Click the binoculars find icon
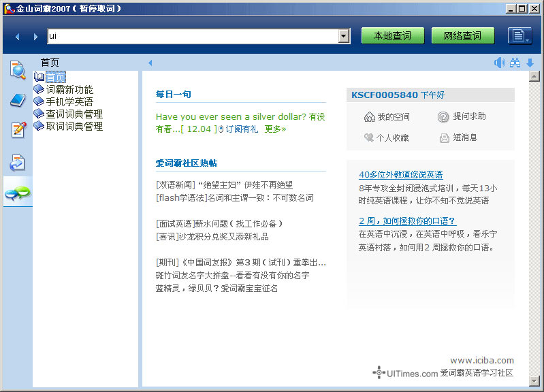This screenshot has width=544, height=392. click(x=515, y=63)
